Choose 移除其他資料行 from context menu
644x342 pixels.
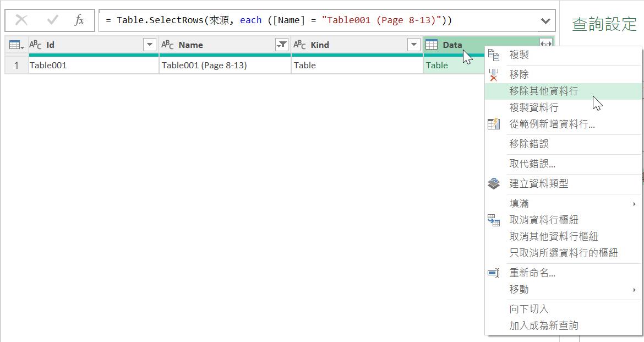543,91
